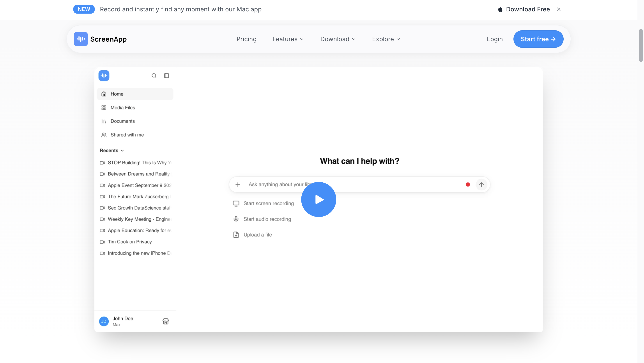Click the store icon beside John Doe
Screen dimensions: 644x363
coord(166,321)
